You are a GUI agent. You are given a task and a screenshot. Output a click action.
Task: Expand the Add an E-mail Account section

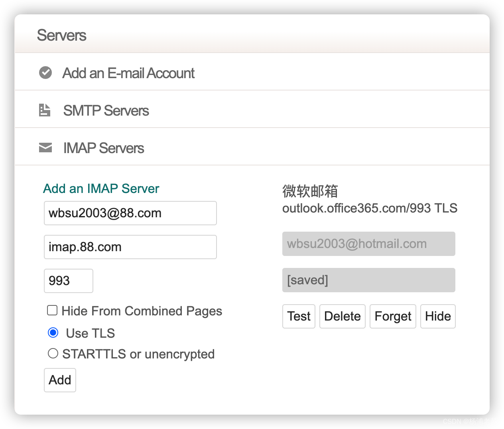coord(128,73)
